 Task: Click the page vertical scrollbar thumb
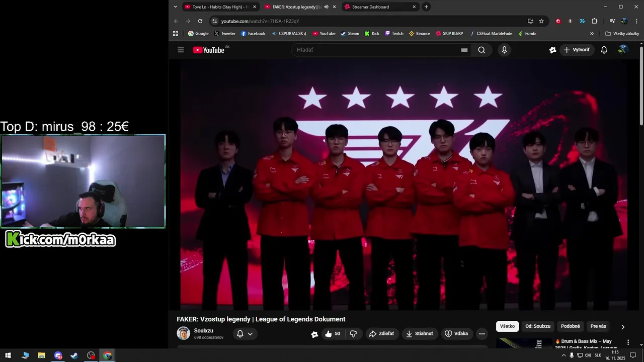point(641,85)
